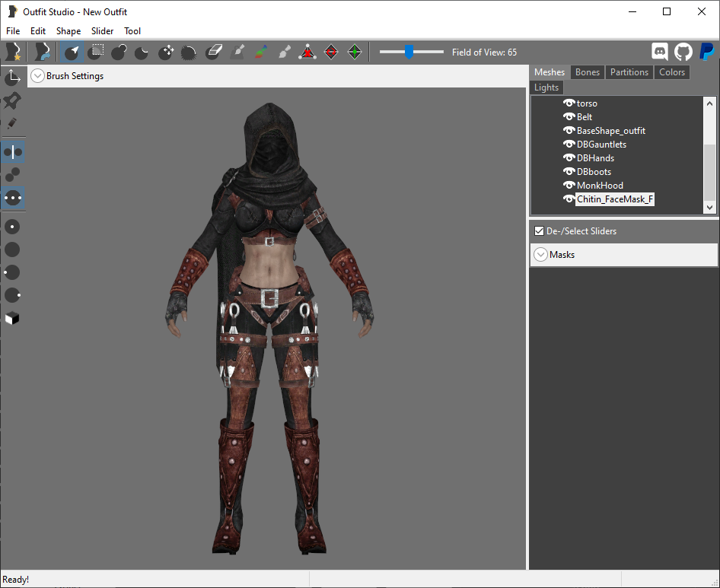Switch to the Meshes tab
Viewport: 720px width, 588px height.
point(550,72)
